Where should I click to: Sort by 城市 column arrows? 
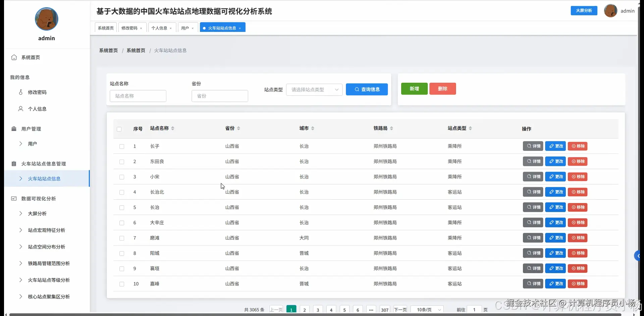(x=313, y=128)
